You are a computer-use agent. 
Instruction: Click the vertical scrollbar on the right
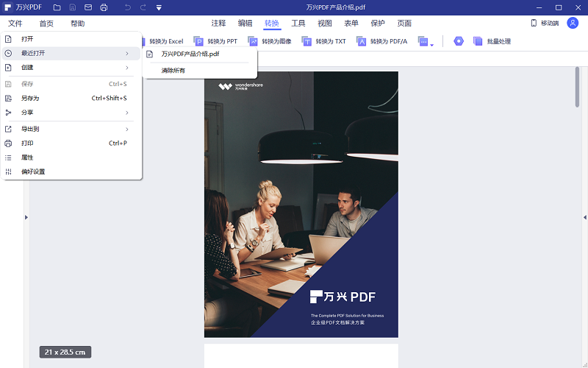tap(577, 87)
